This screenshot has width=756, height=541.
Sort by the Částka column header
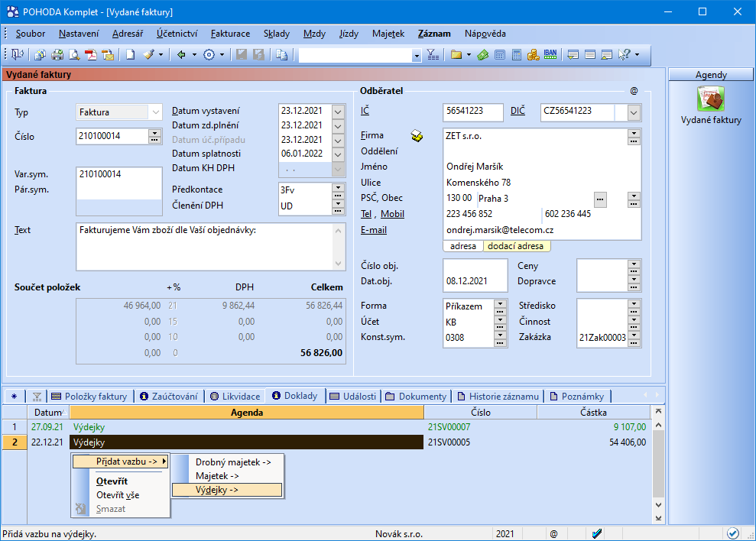point(593,413)
